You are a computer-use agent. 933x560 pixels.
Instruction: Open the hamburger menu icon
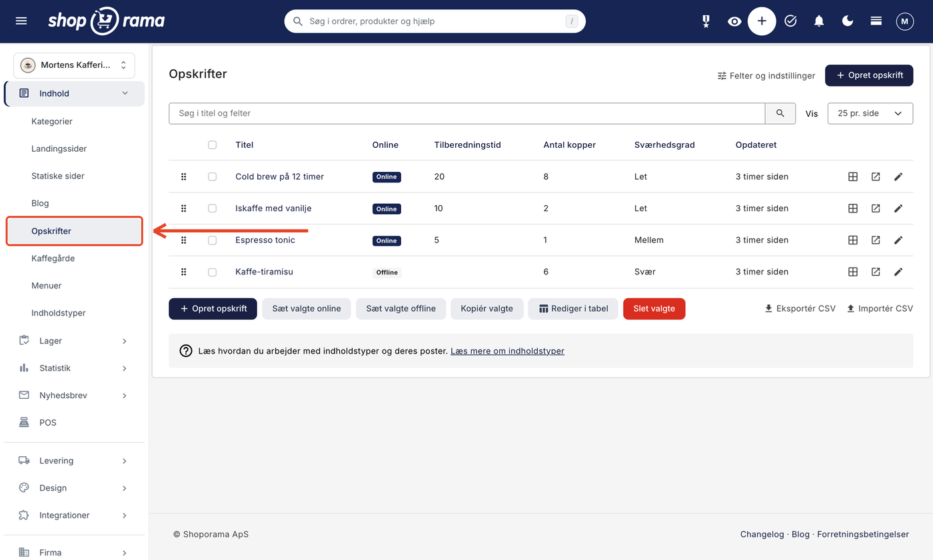tap(21, 21)
